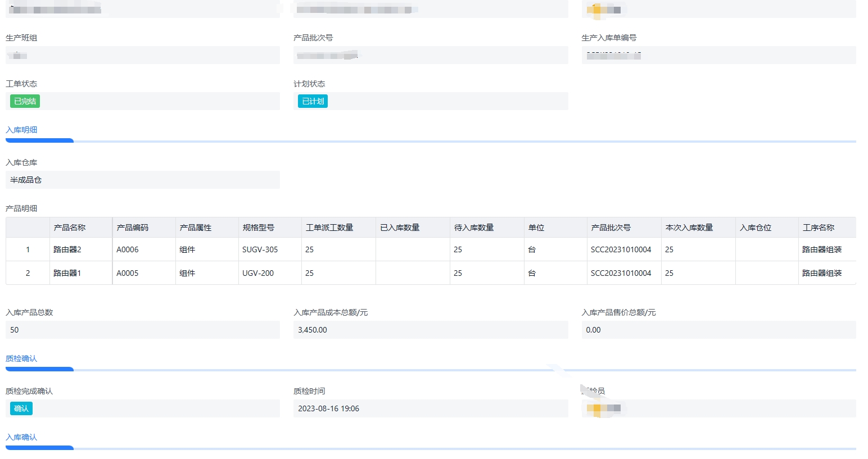The width and height of the screenshot is (868, 459).
Task: Click the blue 已计划 plan status tag
Action: tap(313, 101)
